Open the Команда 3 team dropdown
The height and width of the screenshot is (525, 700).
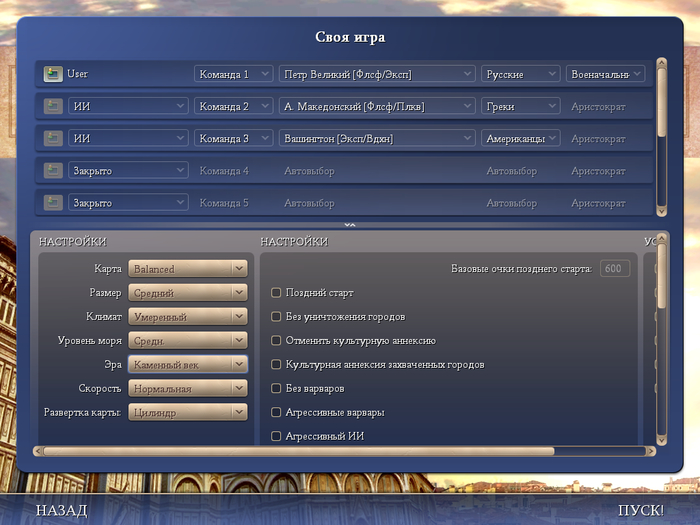[233, 138]
